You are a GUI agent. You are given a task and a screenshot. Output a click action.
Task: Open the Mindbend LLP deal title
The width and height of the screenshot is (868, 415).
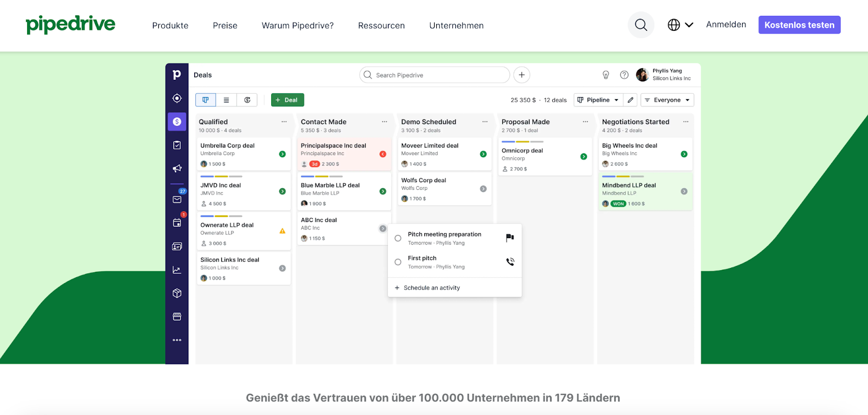[629, 186]
